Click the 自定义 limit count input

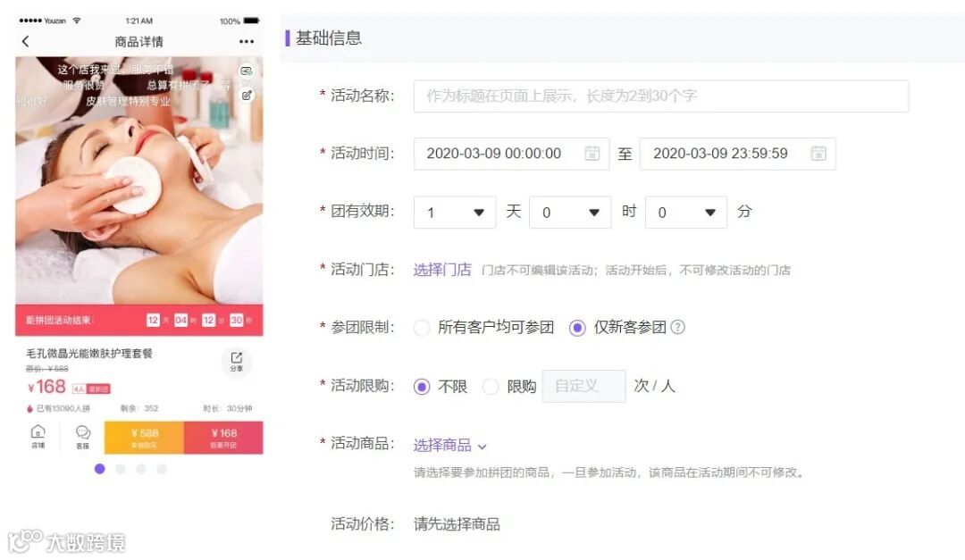[x=583, y=386]
